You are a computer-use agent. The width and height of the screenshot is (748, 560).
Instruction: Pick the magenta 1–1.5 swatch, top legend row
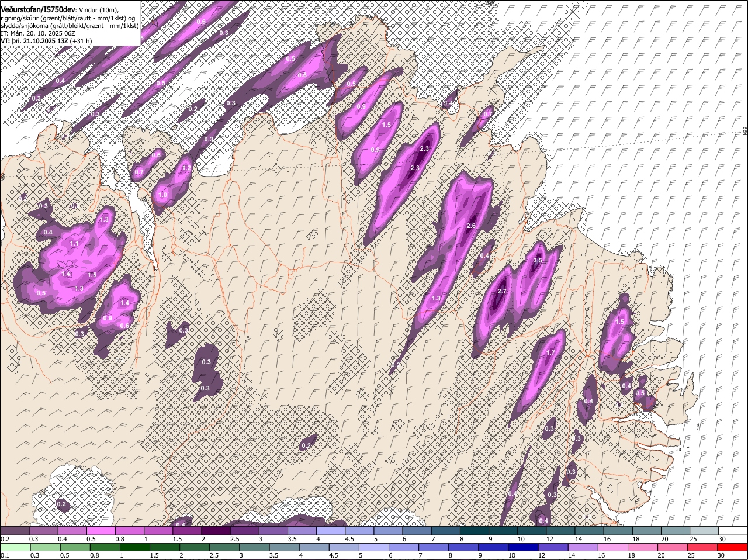[x=158, y=530]
